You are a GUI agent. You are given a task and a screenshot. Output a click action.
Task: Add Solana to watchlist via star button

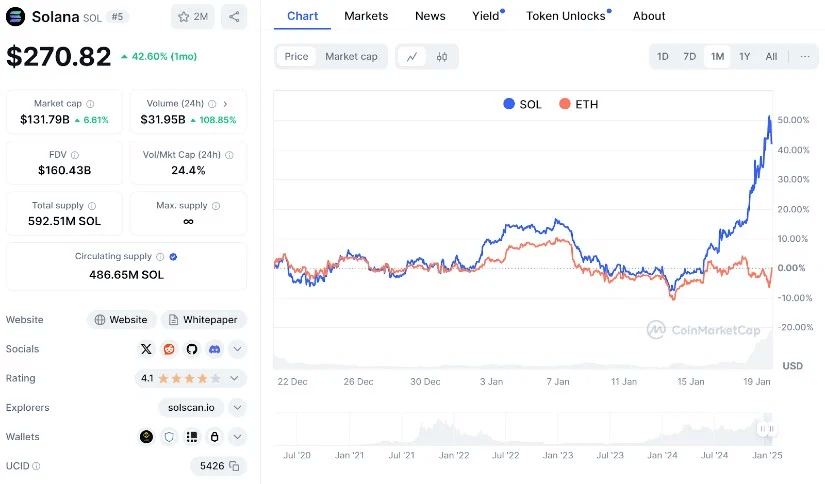click(192, 17)
